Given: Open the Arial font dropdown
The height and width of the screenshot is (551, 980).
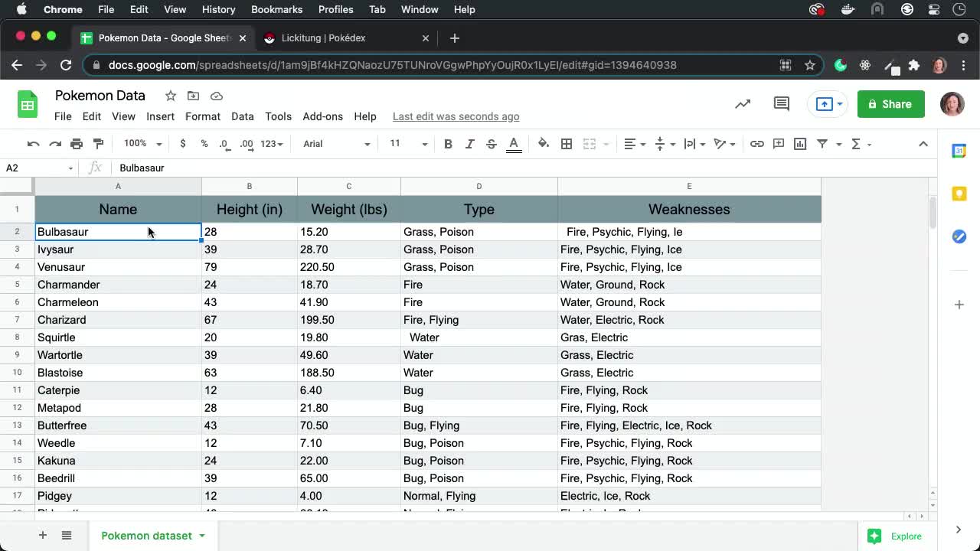Looking at the screenshot, I should pyautogui.click(x=336, y=144).
